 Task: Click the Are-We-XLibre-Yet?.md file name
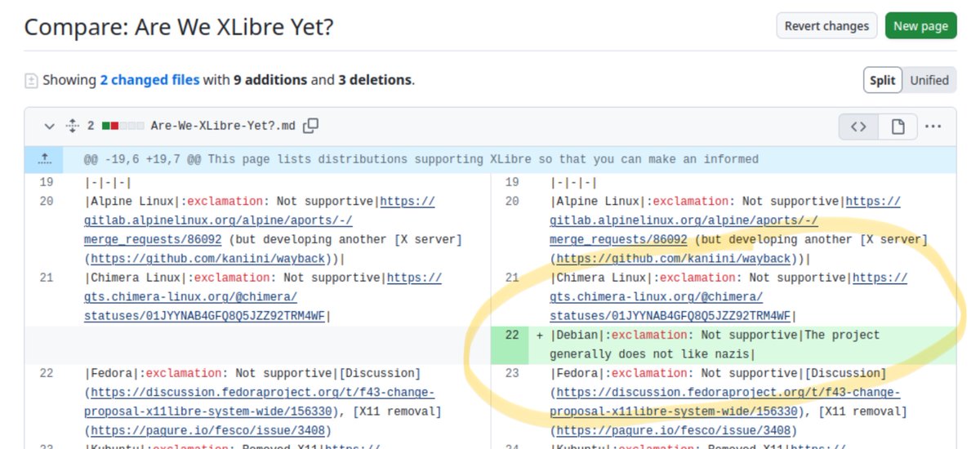click(223, 127)
